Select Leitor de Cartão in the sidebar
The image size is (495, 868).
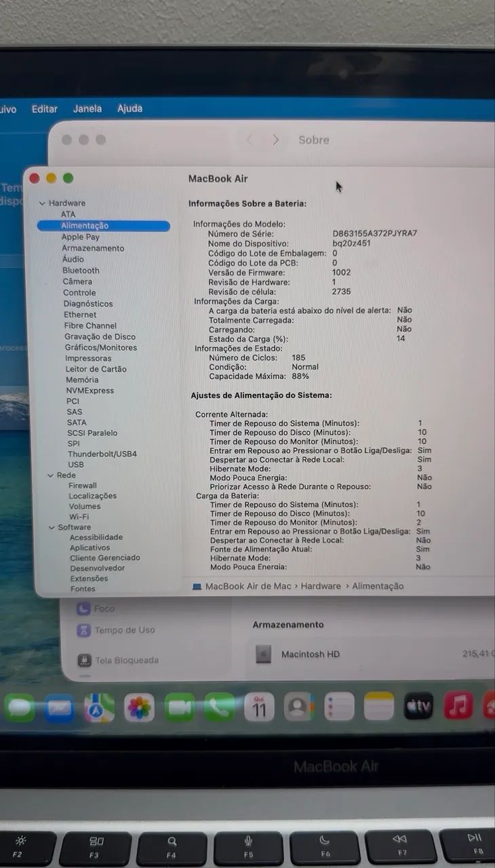(96, 369)
